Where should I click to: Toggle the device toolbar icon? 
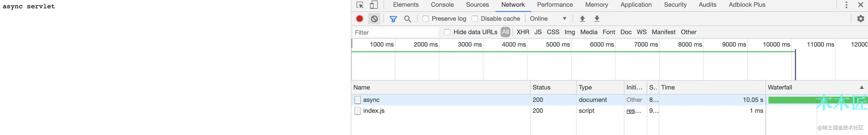click(374, 5)
